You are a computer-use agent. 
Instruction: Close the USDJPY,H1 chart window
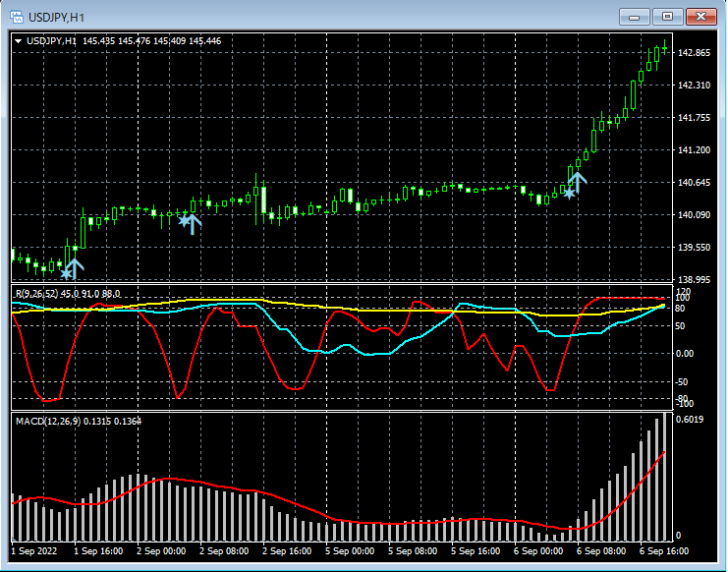click(701, 17)
